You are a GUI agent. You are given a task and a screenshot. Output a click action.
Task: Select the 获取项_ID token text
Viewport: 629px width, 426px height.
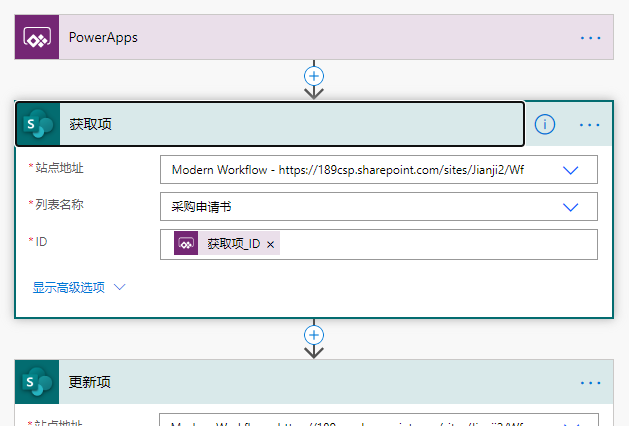point(234,243)
